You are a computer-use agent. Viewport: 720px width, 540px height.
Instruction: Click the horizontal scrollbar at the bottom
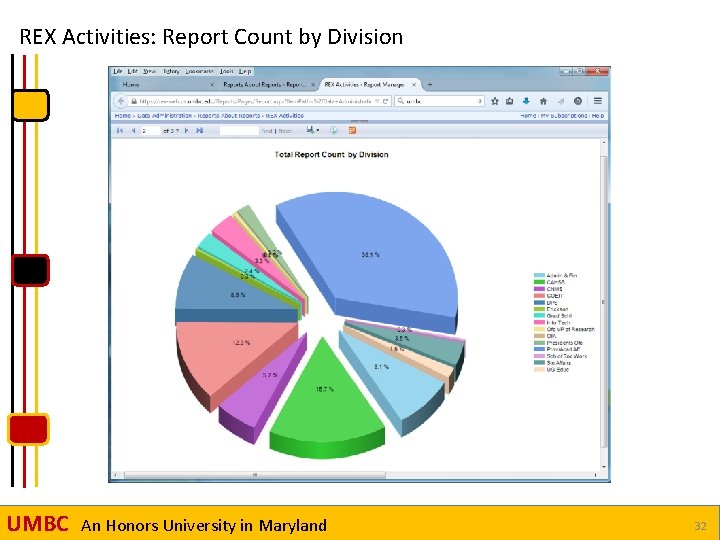click(x=255, y=475)
